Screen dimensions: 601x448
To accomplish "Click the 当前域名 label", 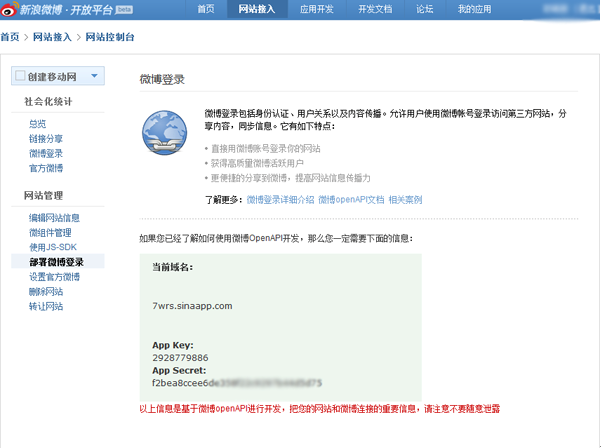I will (x=172, y=267).
